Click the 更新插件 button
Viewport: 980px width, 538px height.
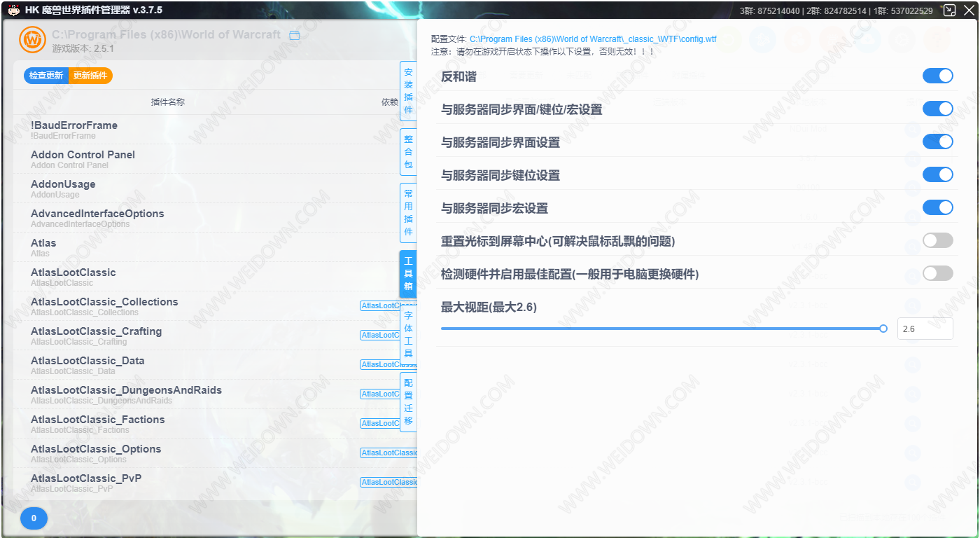(x=90, y=76)
